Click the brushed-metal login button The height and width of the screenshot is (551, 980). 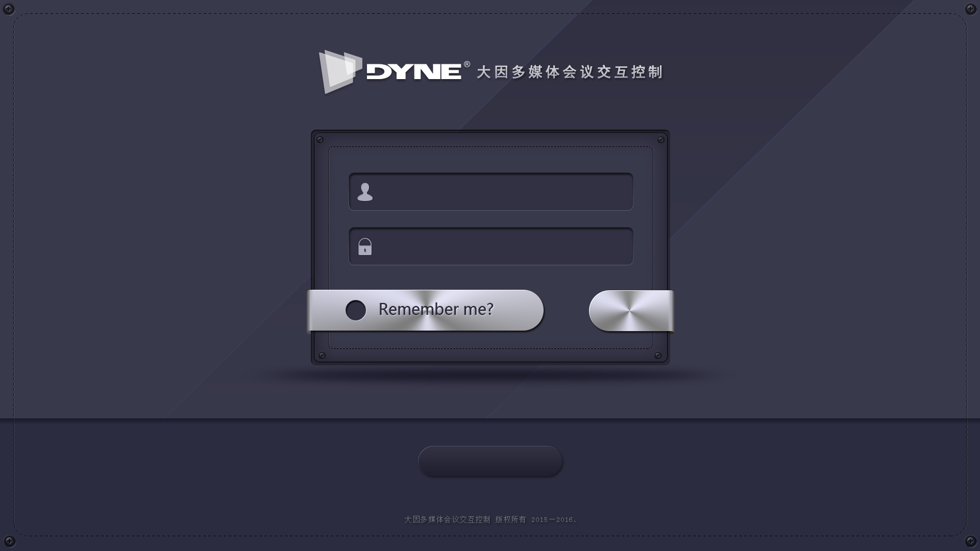[631, 311]
